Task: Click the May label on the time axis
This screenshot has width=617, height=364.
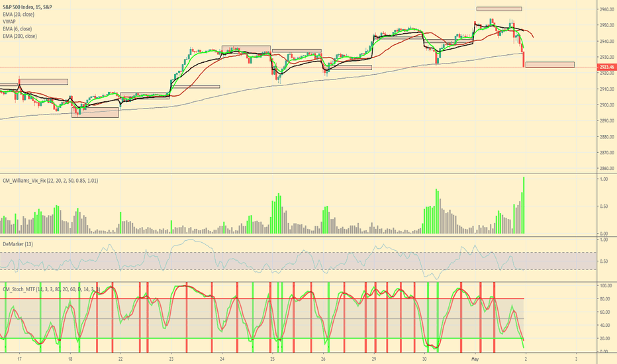Action: 475,359
